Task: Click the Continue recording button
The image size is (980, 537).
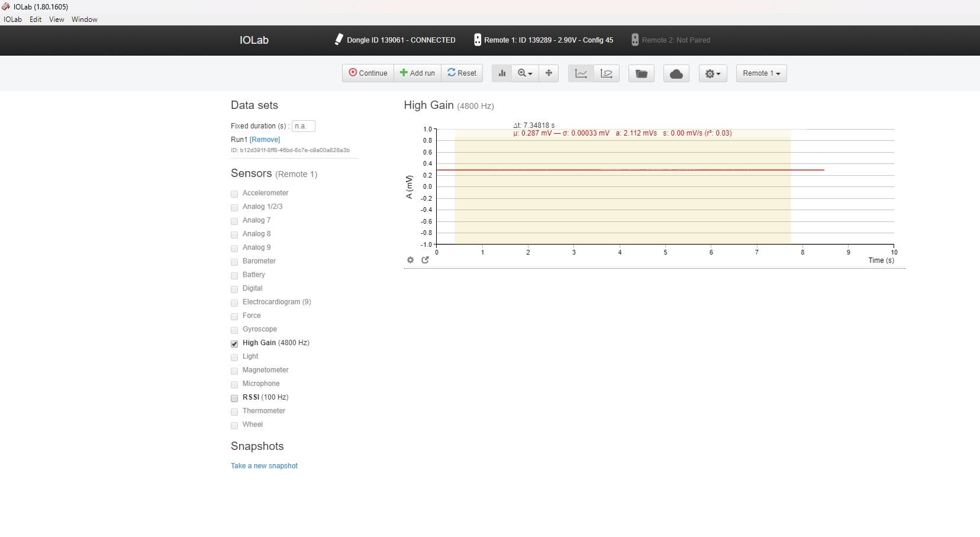Action: [367, 73]
